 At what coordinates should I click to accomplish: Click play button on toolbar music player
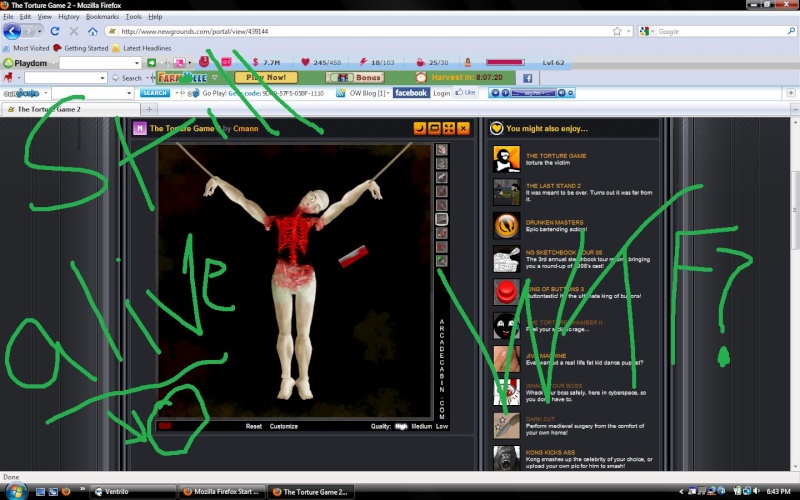click(505, 93)
